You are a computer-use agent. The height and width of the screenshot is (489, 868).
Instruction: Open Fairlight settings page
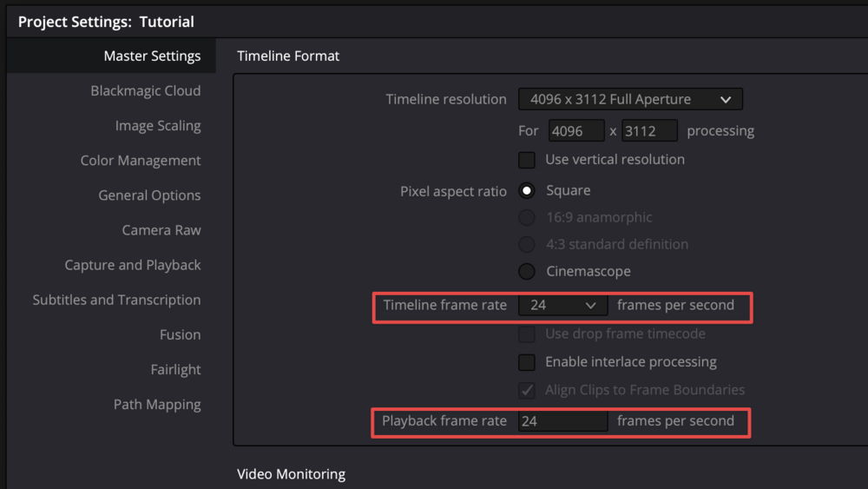coord(175,369)
